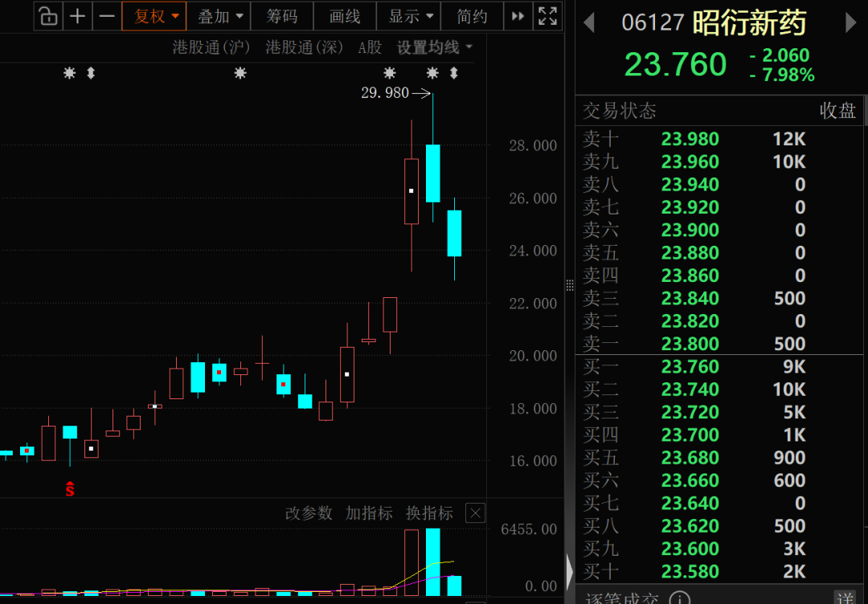Go to previous stock with left arrow
868x604 pixels.
pyautogui.click(x=590, y=22)
